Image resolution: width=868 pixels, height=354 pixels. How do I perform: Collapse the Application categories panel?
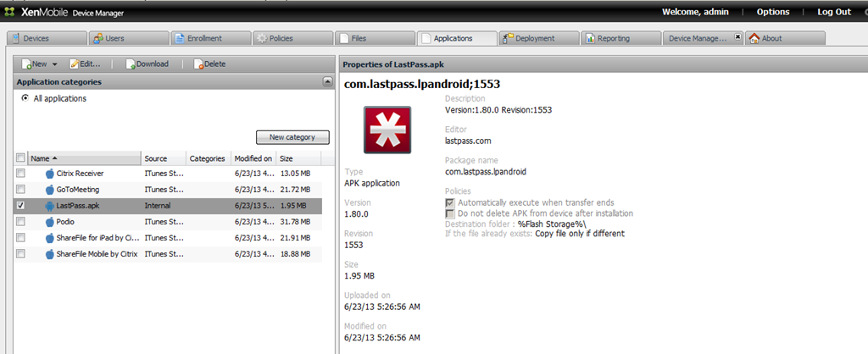coord(327,82)
